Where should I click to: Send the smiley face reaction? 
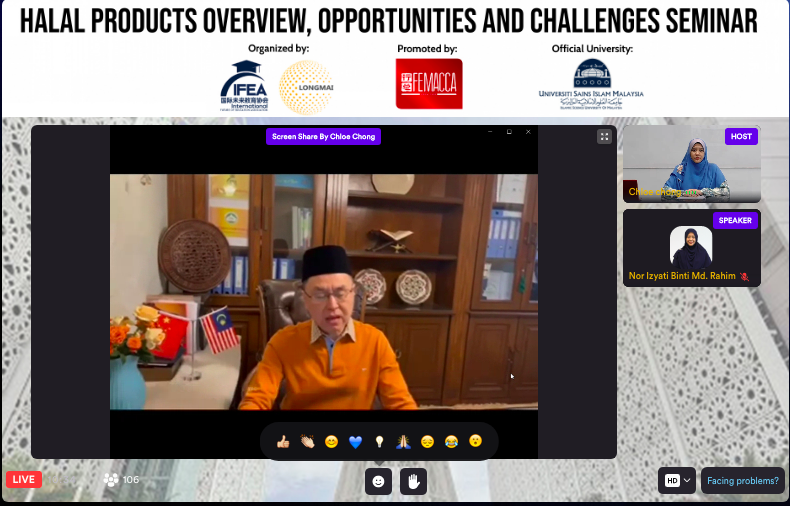(332, 442)
